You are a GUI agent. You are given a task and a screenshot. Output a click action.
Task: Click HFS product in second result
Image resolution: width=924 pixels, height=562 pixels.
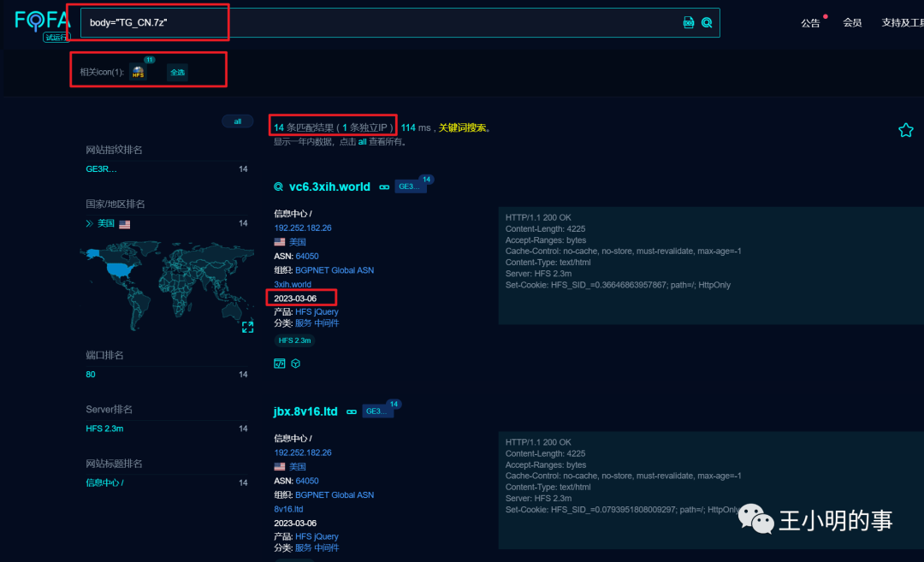(x=304, y=536)
